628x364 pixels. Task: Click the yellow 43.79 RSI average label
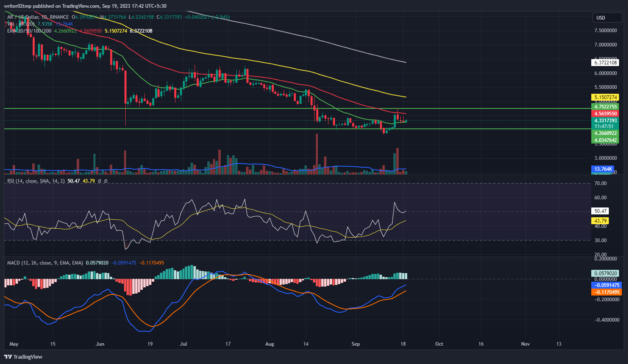[600, 221]
